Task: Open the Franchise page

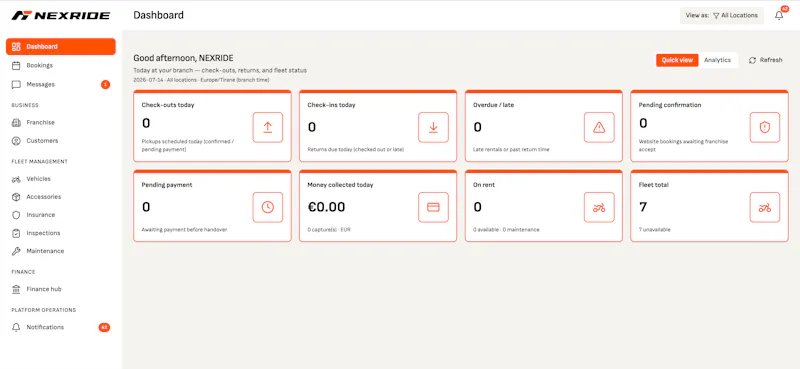Action: coord(61,122)
